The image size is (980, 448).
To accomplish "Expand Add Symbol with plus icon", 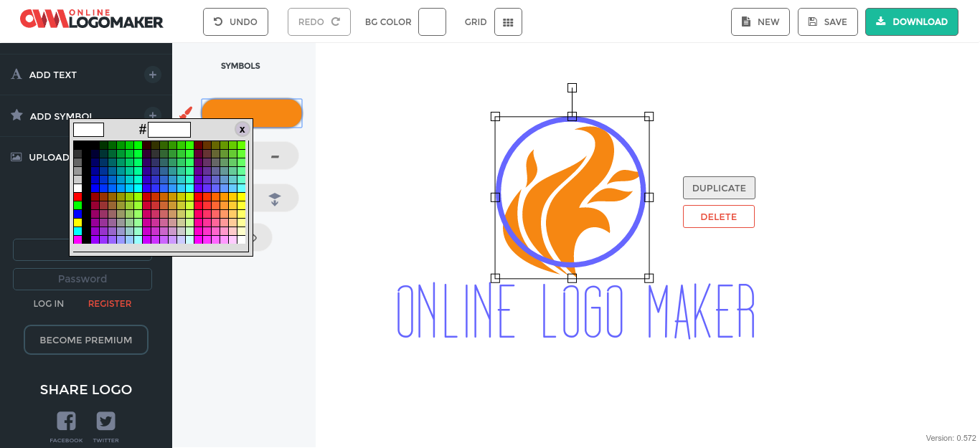I will (152, 115).
